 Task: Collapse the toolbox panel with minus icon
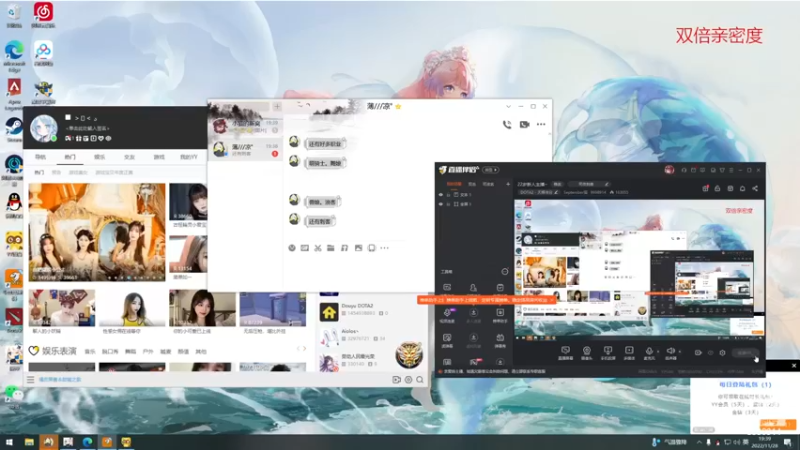point(505,271)
